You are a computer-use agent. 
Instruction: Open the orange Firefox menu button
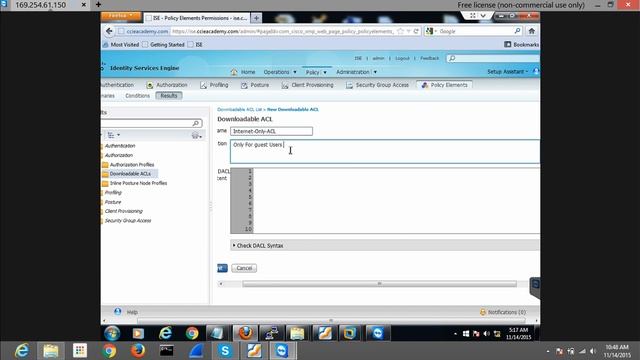121,16
